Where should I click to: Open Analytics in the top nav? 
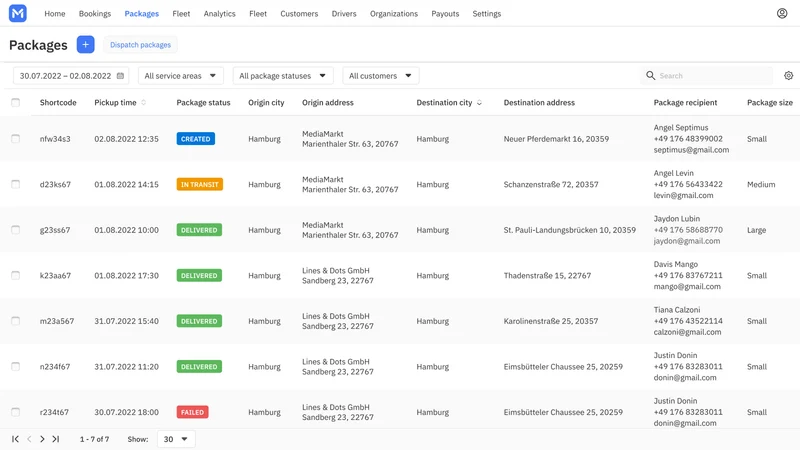[x=219, y=14]
